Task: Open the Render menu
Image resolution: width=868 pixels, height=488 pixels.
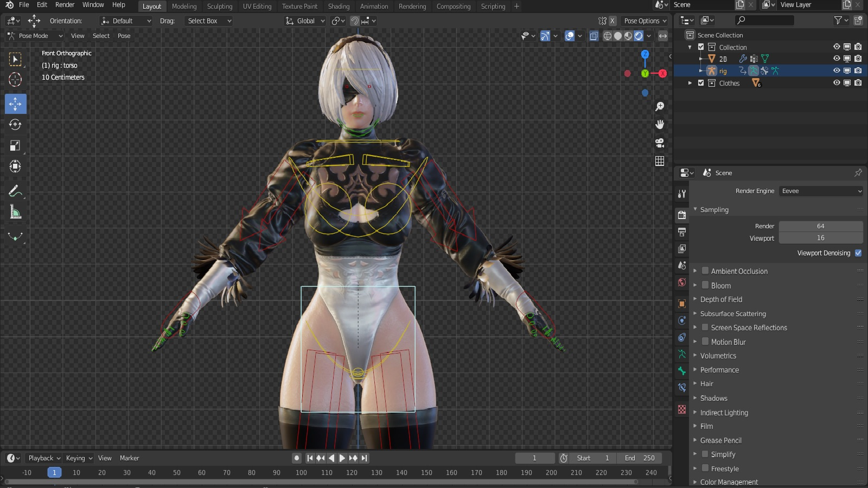Action: click(x=65, y=5)
